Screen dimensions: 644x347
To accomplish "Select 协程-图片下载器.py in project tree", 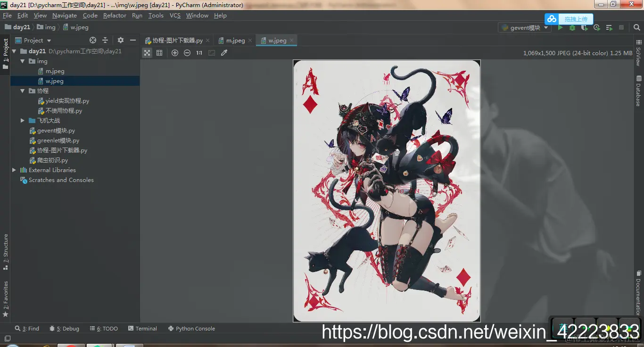I will (x=62, y=150).
